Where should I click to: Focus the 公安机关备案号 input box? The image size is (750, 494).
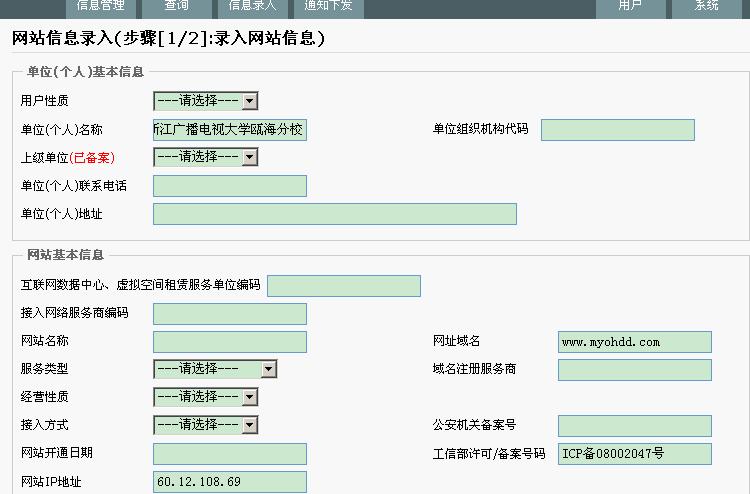[634, 426]
